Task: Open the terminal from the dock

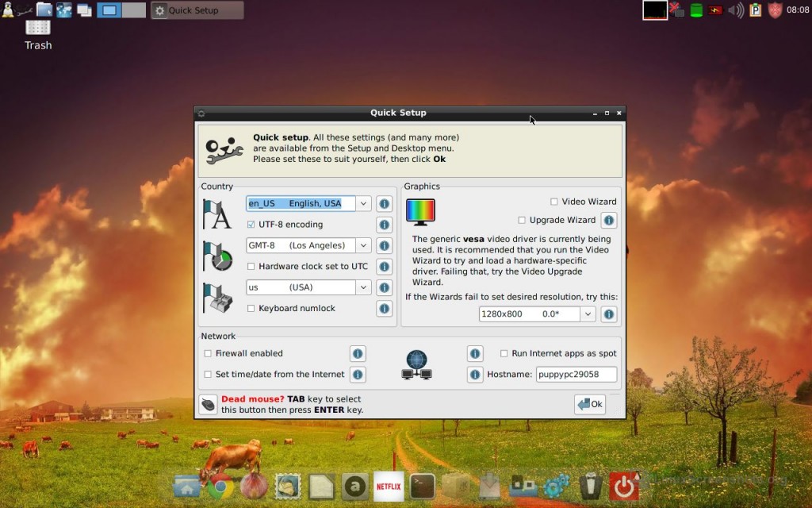Action: coord(422,487)
